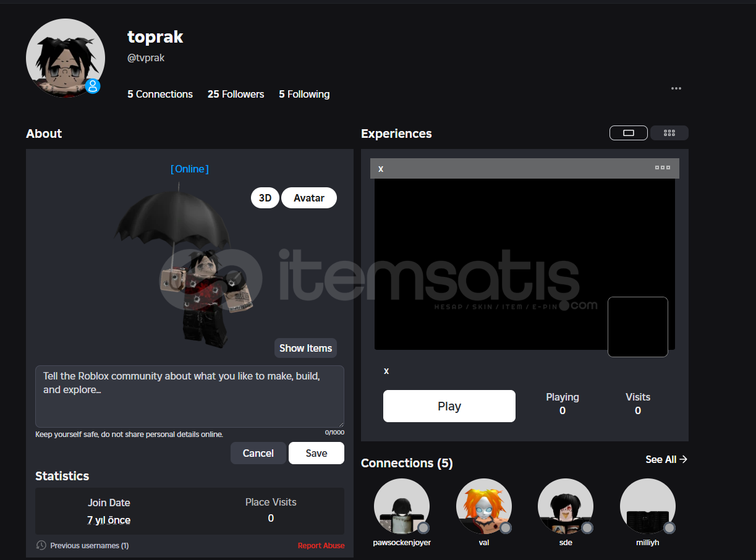The width and height of the screenshot is (756, 560).
Task: Click pawsockenjoyer's offline status dot
Action: [x=423, y=528]
